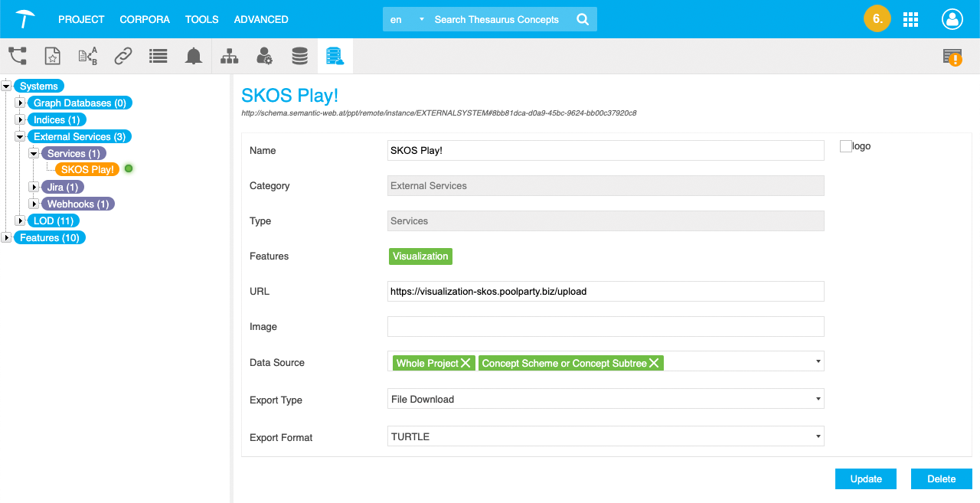Remove Concept Scheme or Concept Subtree tag
Viewport: 980px width, 503px height.
click(x=655, y=364)
